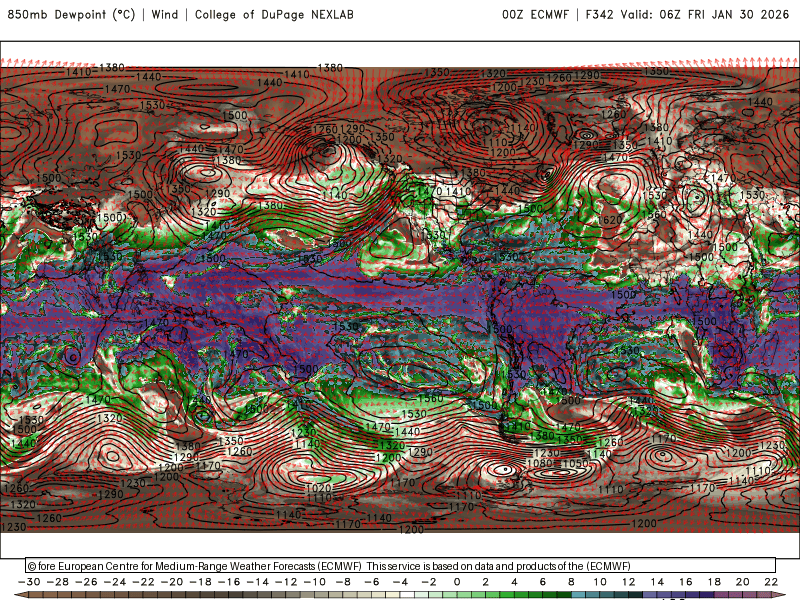The height and width of the screenshot is (600, 800).
Task: Click the '6' colorbar scale label
Action: [543, 582]
